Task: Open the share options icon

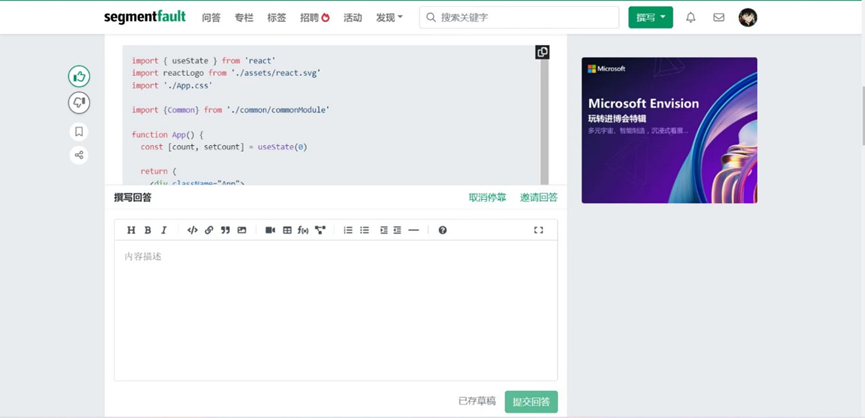Action: (x=79, y=155)
